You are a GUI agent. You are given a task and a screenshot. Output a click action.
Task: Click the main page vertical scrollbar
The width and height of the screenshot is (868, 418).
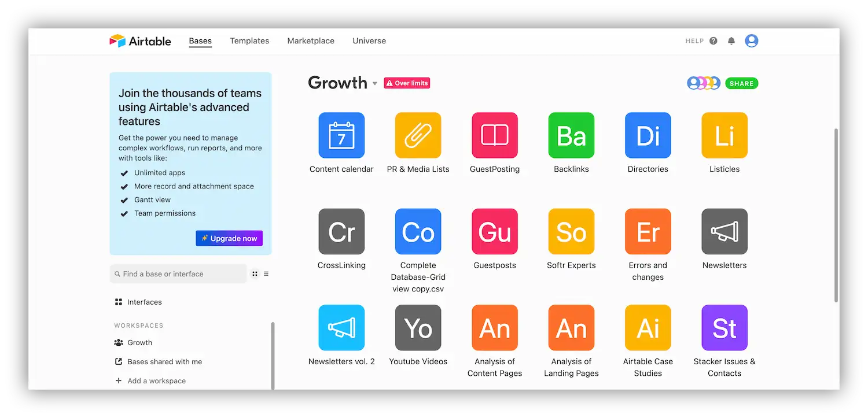coord(836,214)
